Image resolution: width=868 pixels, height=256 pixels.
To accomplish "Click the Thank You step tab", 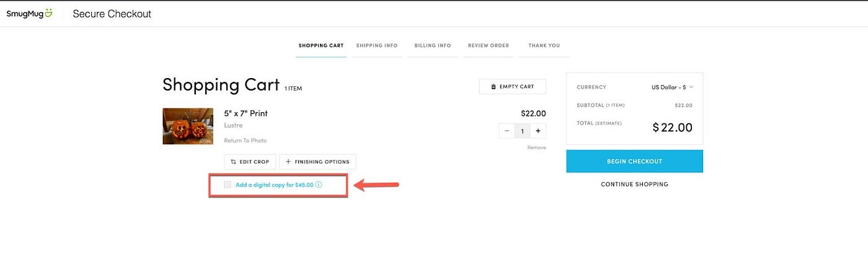I will 544,45.
